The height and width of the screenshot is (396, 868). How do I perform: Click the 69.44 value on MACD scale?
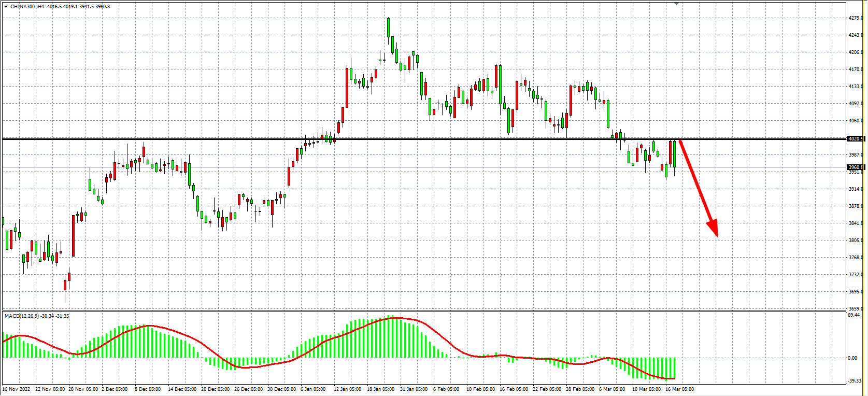pos(854,315)
